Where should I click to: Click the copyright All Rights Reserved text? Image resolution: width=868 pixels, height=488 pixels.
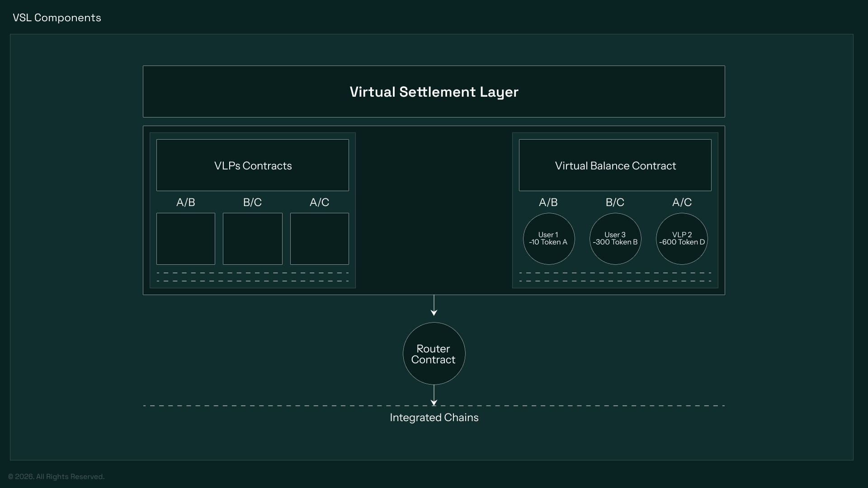pyautogui.click(x=57, y=477)
